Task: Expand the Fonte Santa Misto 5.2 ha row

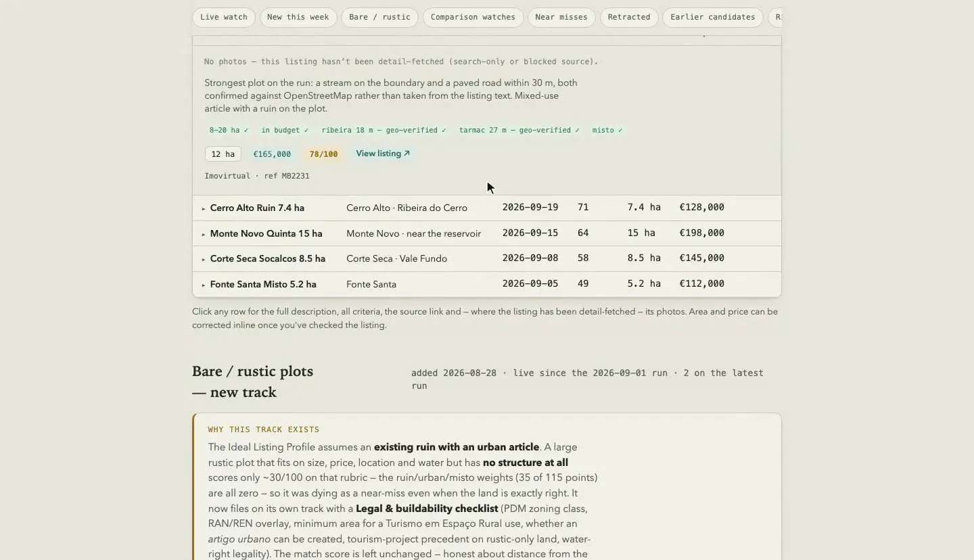Action: 487,284
